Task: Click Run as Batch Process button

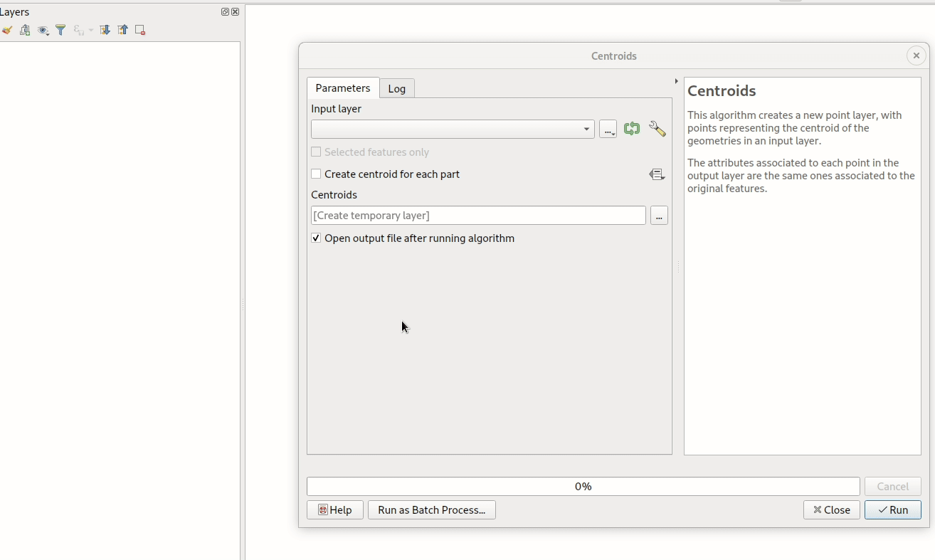Action: click(431, 510)
